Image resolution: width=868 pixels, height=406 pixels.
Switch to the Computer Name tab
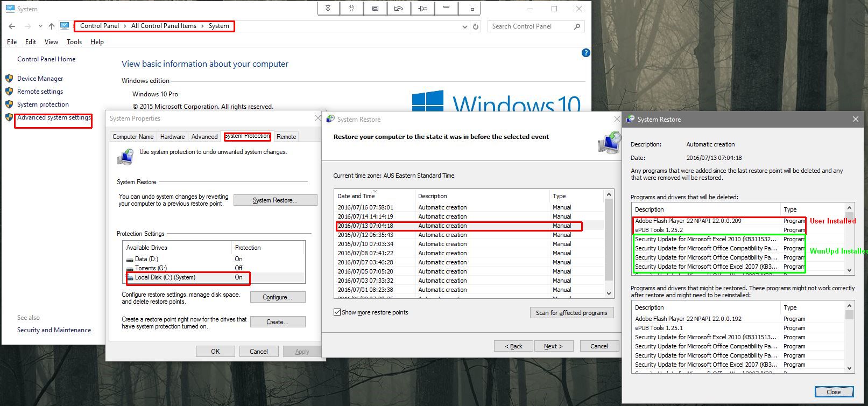[x=133, y=137]
